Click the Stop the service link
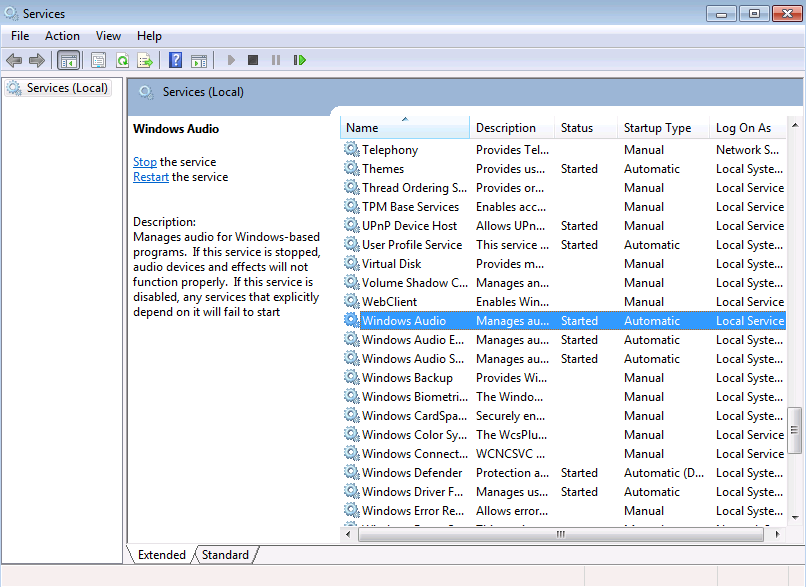This screenshot has height=587, width=806. click(145, 162)
